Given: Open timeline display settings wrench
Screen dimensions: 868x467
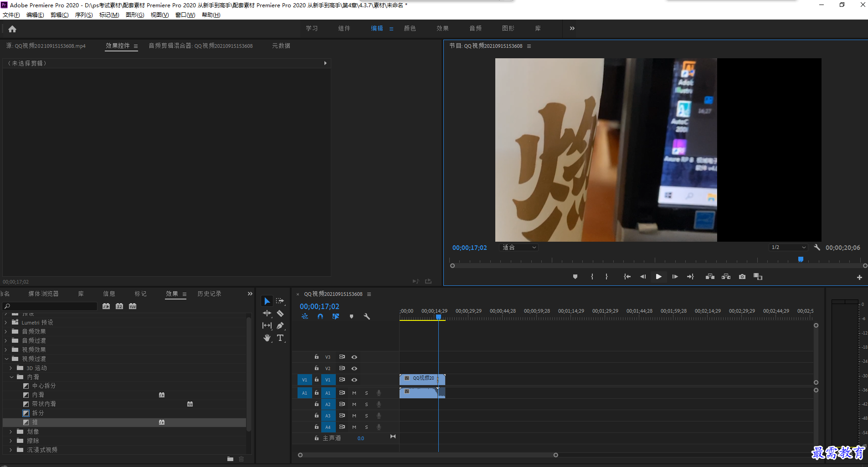Looking at the screenshot, I should tap(367, 316).
